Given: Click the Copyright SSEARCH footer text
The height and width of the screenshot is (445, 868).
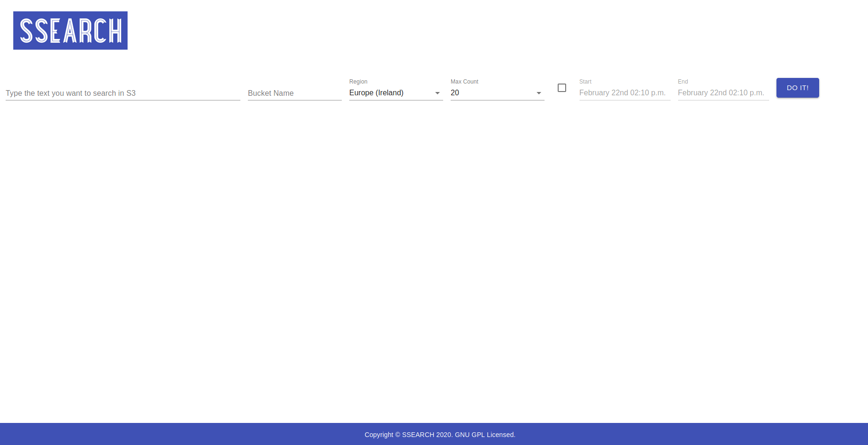Looking at the screenshot, I should click(440, 434).
